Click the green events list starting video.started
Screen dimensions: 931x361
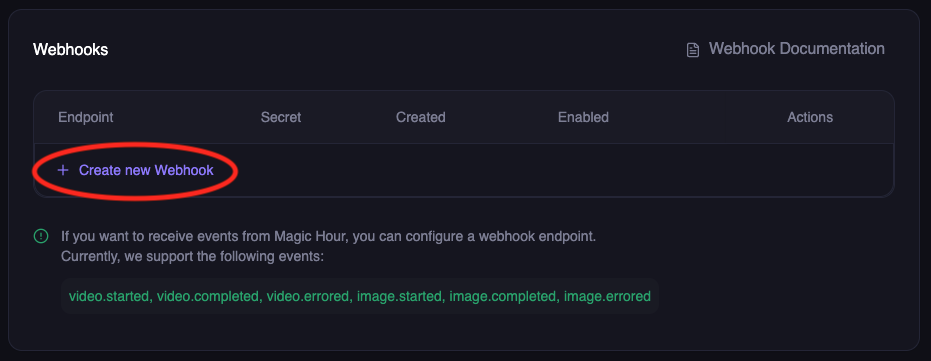point(360,296)
